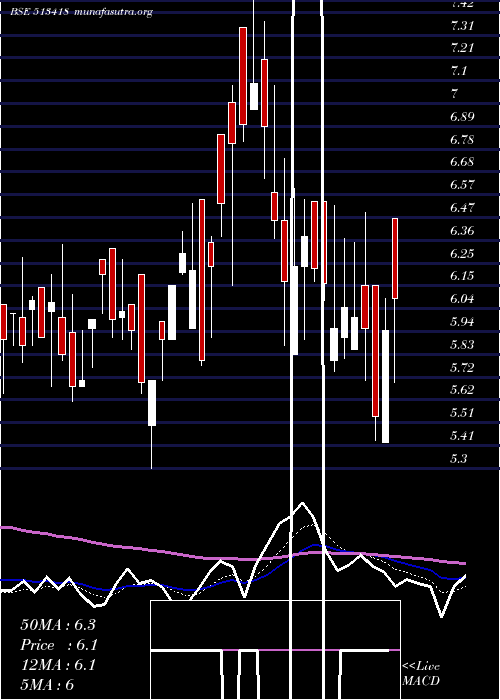
Task: Click the 6.15 price axis label
Action: 462,276
